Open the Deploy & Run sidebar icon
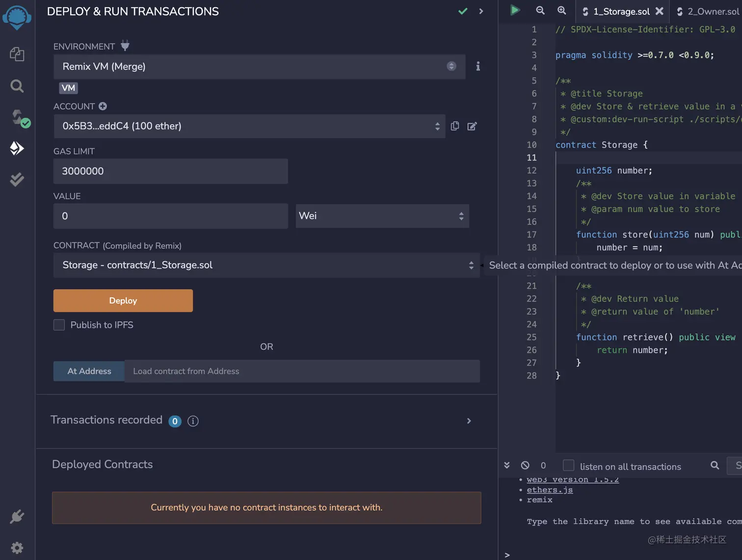 tap(17, 148)
